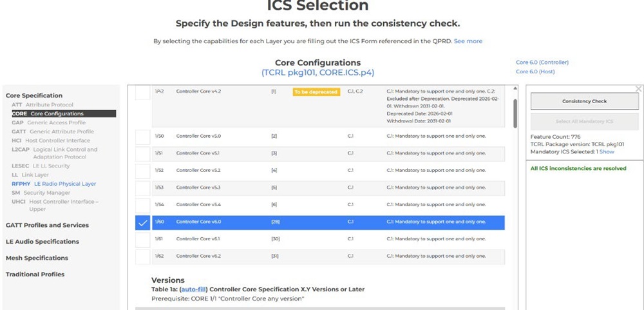Viewport: 644px width, 310px height.
Task: Open the Mesh Specifications section
Action: (37, 258)
